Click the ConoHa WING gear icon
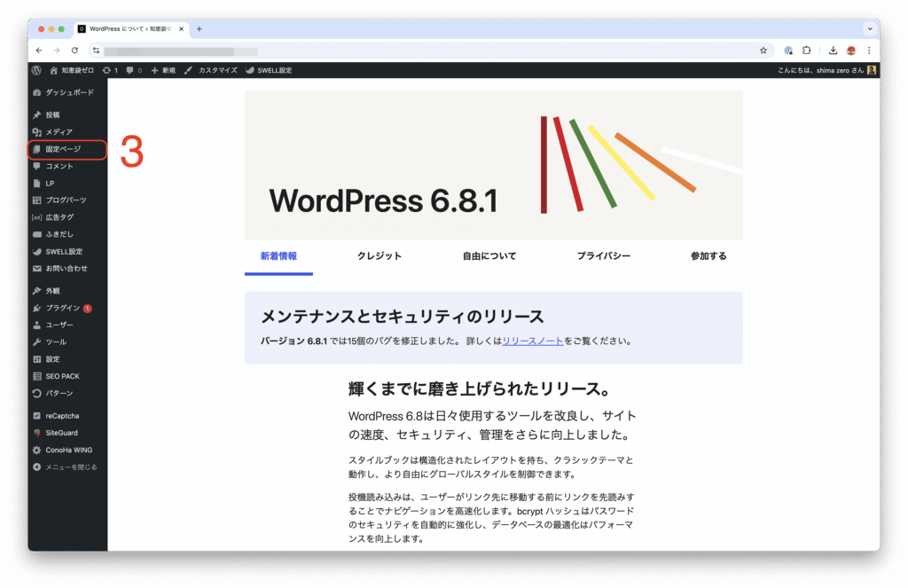Screen dimensions: 908x588 (37, 451)
